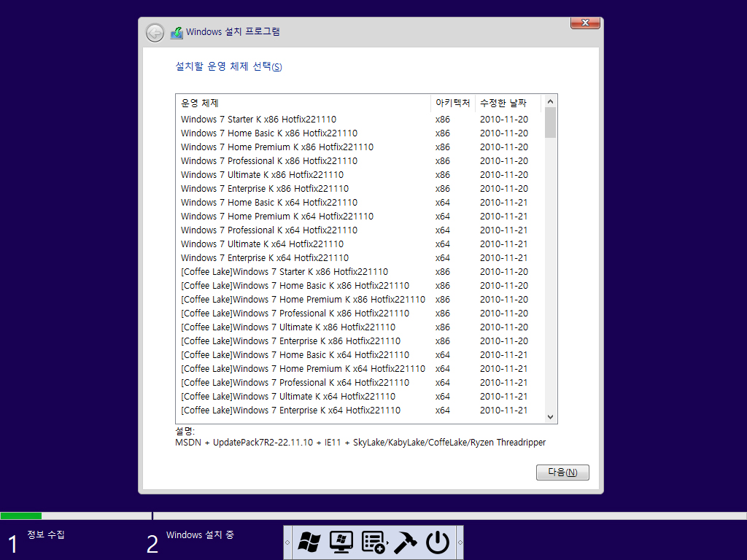Sort by the 아키텍처 column header
Screen dimensions: 747x560
tap(452, 103)
